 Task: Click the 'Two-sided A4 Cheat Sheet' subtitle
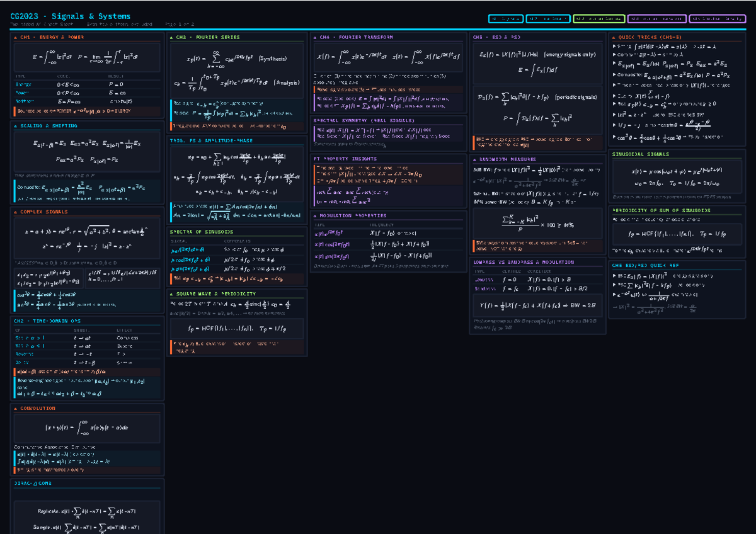[43, 25]
